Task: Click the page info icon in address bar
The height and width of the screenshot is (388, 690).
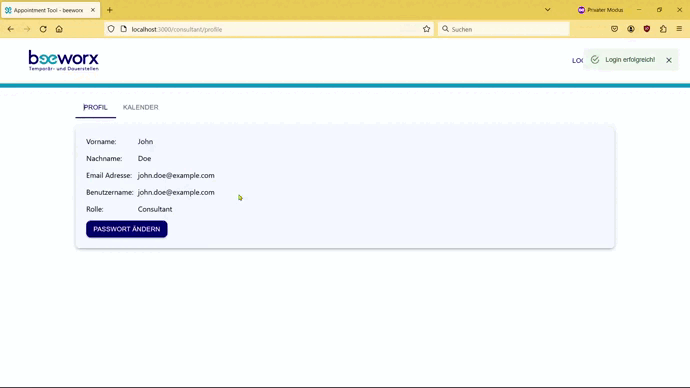Action: [x=124, y=29]
